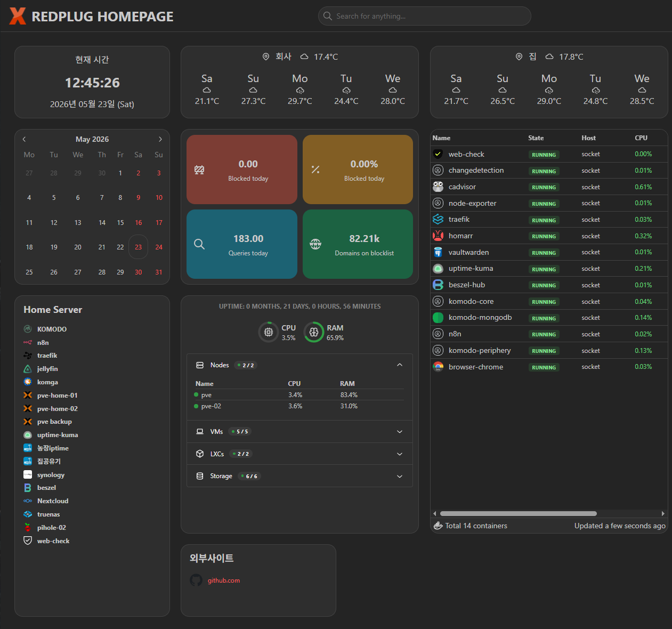Viewport: 672px width, 629px height.
Task: Click the komga service icon
Action: (28, 382)
